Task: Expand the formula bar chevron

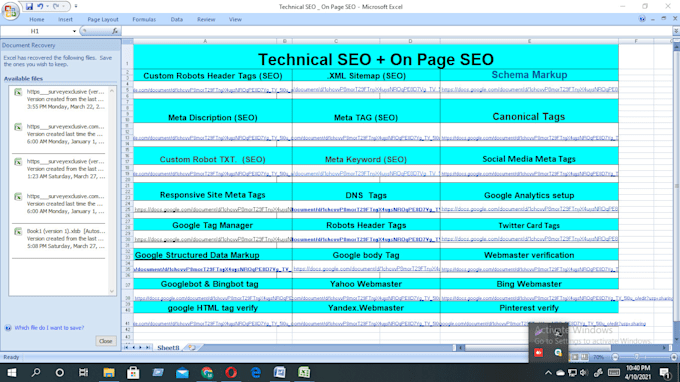Action: click(676, 31)
